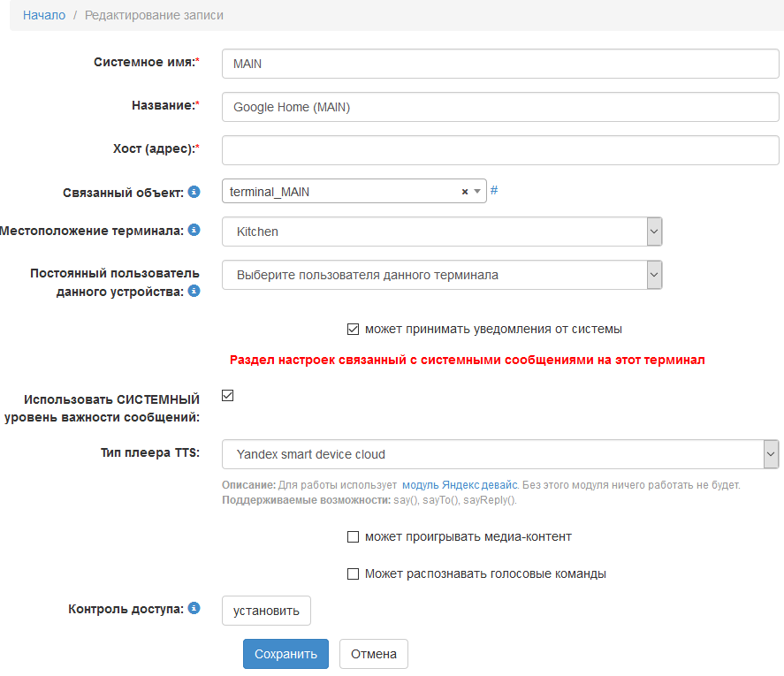Open the terminal user selection dropdown
Viewport: 784px width, 676px height.
(x=654, y=275)
